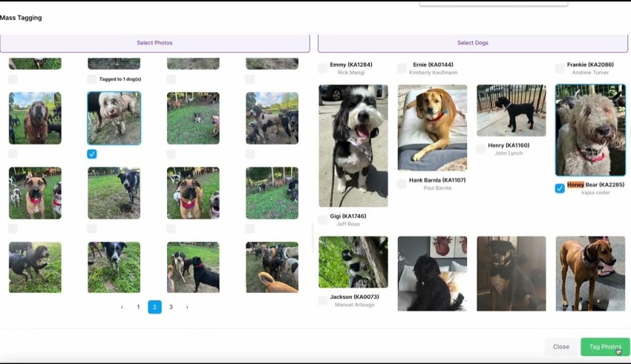631x364 pixels.
Task: Open the Select Dogs tab header
Action: tap(472, 43)
